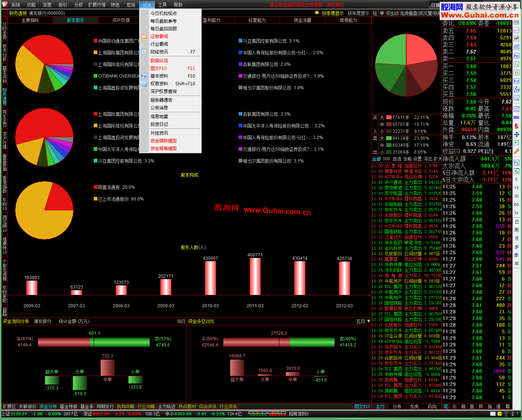
Task: Open 基金持股 bottom tab
Action: [68, 407]
